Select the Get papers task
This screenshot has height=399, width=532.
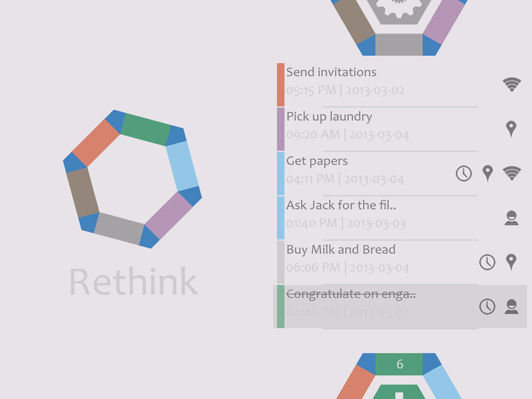pyautogui.click(x=377, y=173)
